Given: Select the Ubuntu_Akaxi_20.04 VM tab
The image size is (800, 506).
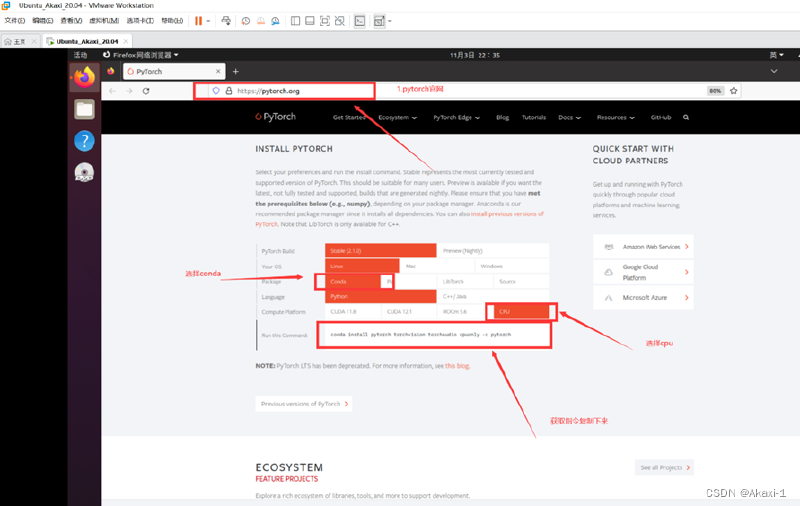Looking at the screenshot, I should point(87,41).
